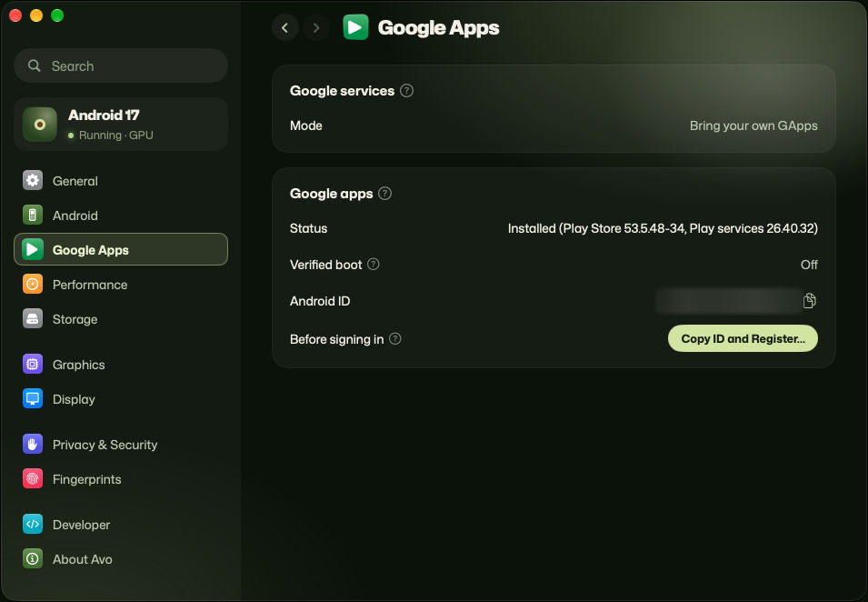This screenshot has height=602, width=868.
Task: Open the Developer section
Action: [121, 525]
